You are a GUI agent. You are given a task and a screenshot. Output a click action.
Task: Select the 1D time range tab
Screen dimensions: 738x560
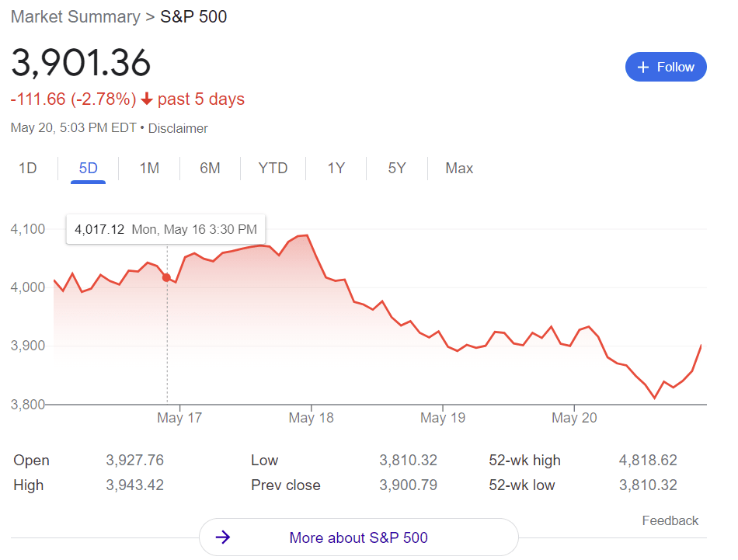(27, 169)
